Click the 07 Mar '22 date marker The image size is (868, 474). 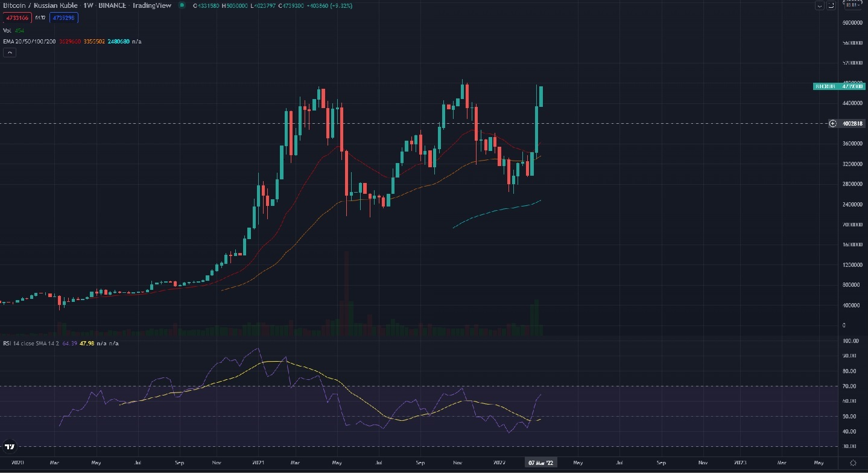tap(542, 463)
